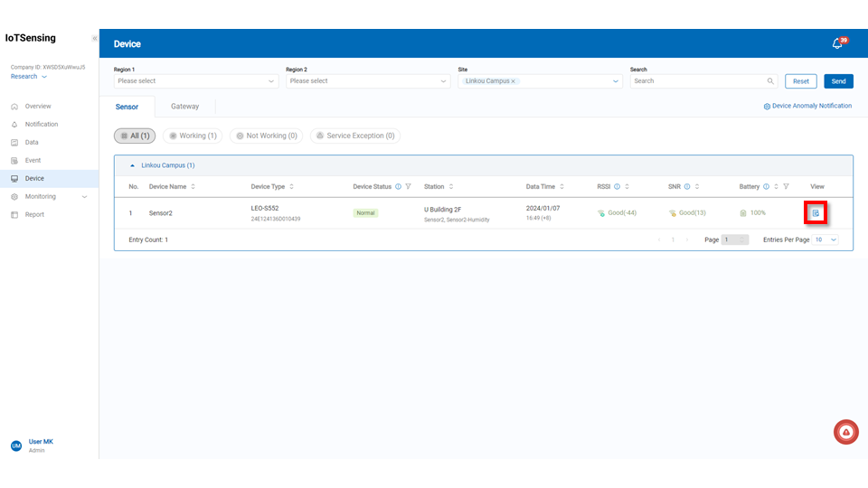Click the notification bell icon

click(837, 43)
